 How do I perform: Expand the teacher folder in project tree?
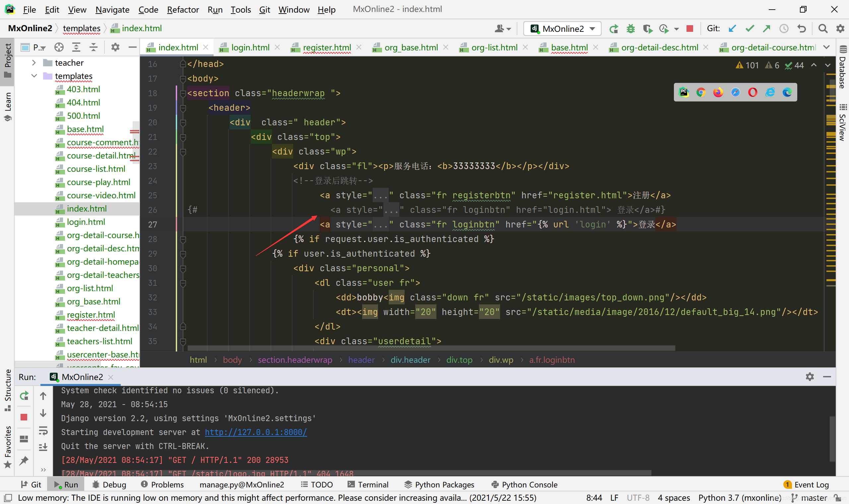point(33,62)
